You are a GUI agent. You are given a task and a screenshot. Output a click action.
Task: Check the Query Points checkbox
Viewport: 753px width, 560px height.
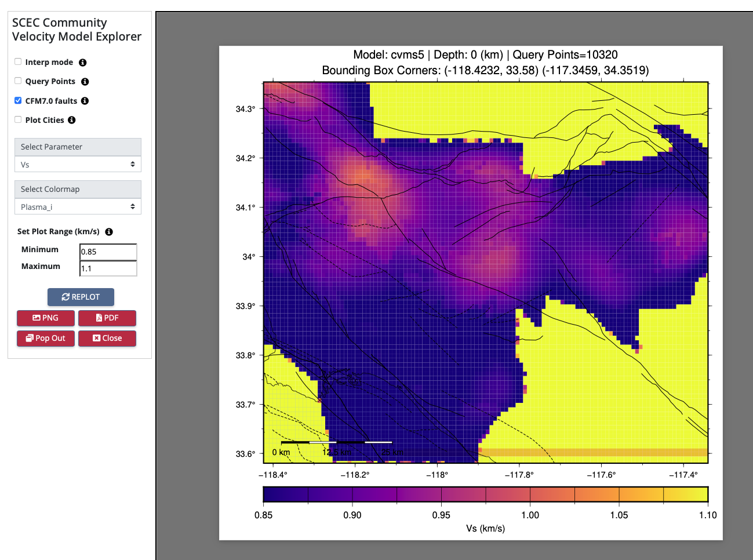[x=18, y=81]
